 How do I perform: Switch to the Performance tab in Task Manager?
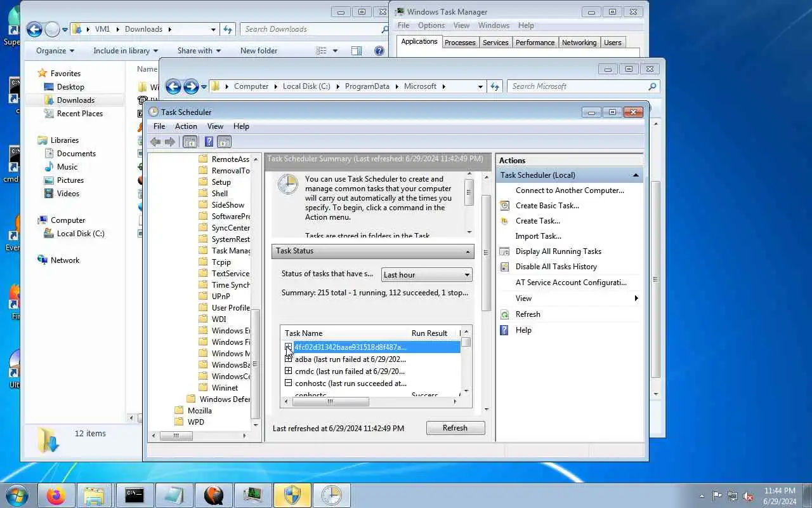point(535,43)
